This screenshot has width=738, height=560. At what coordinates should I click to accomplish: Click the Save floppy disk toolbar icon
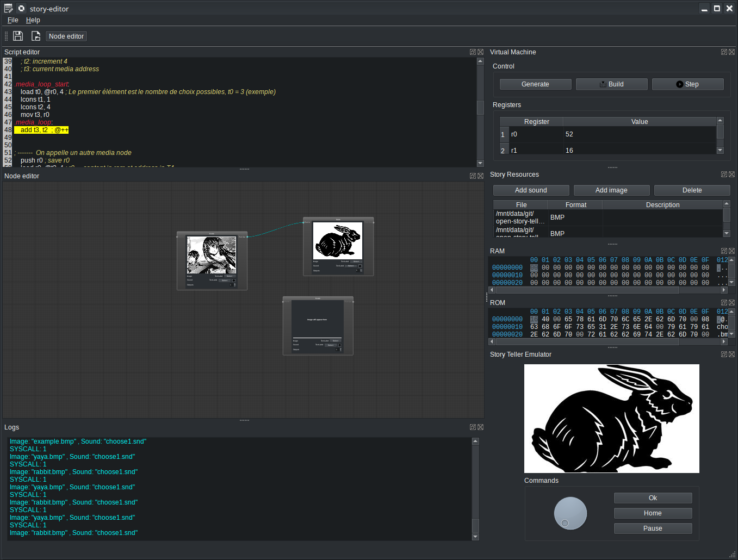[18, 36]
